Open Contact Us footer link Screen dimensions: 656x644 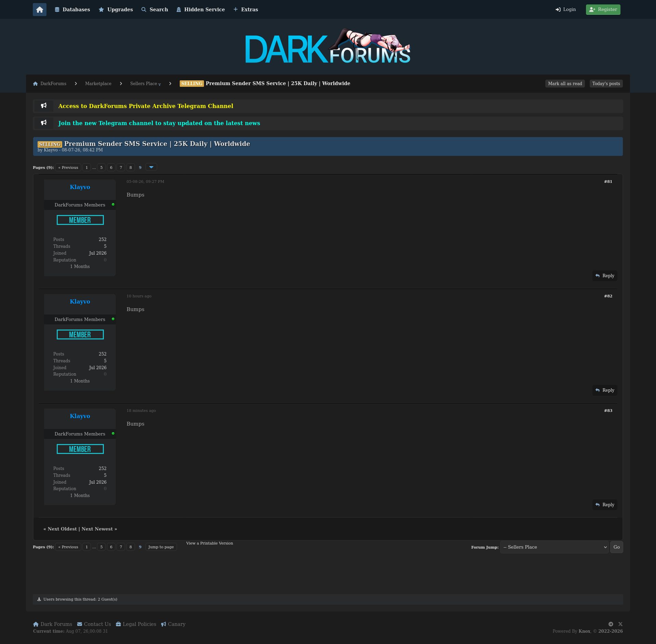(x=94, y=624)
